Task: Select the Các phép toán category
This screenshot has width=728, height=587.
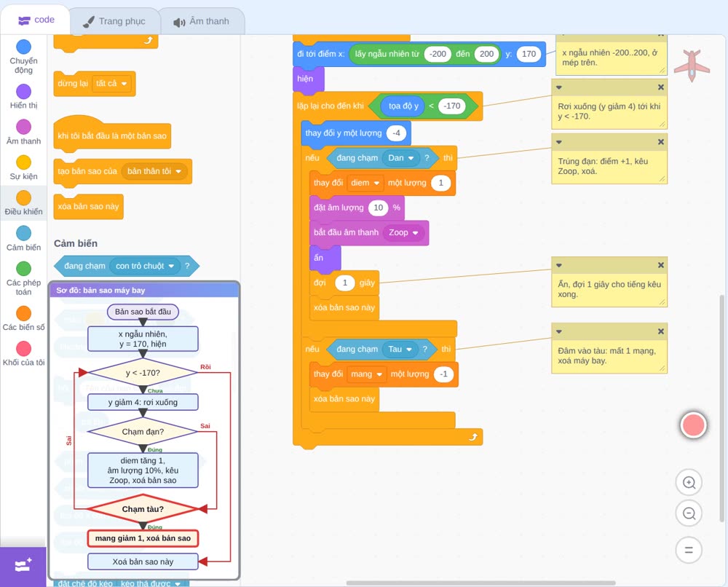Action: click(23, 279)
